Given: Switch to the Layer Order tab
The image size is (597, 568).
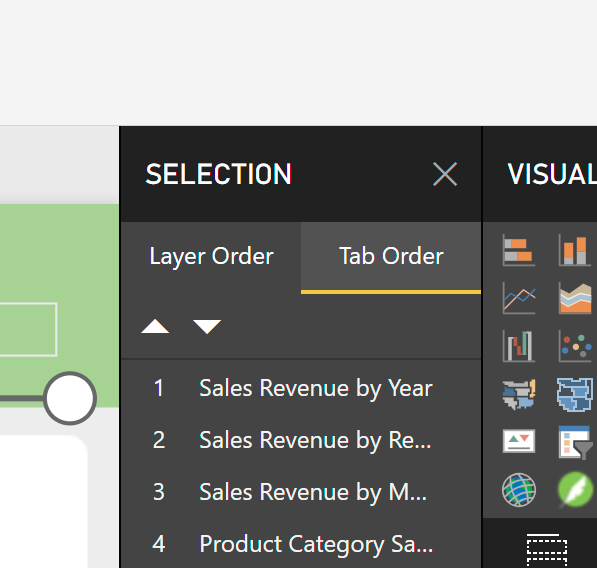Looking at the screenshot, I should 211,256.
